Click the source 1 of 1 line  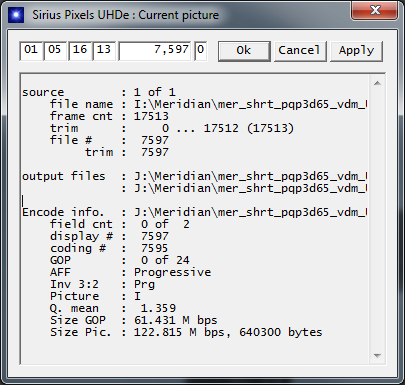click(99, 92)
